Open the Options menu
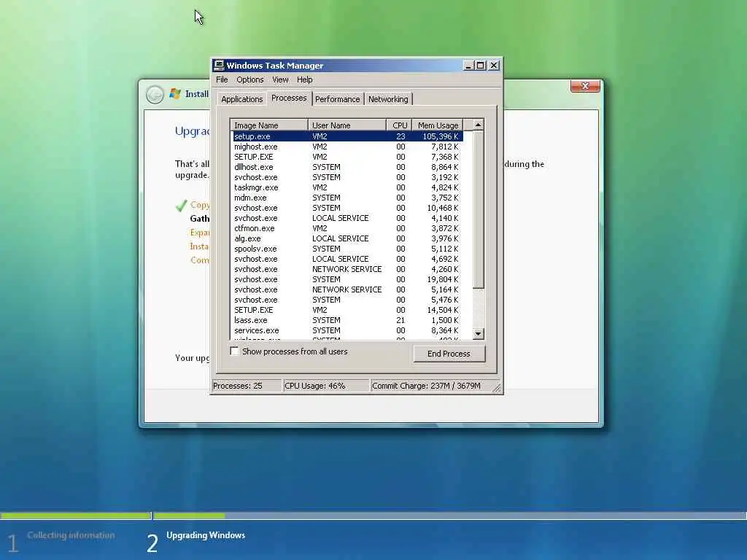 250,79
